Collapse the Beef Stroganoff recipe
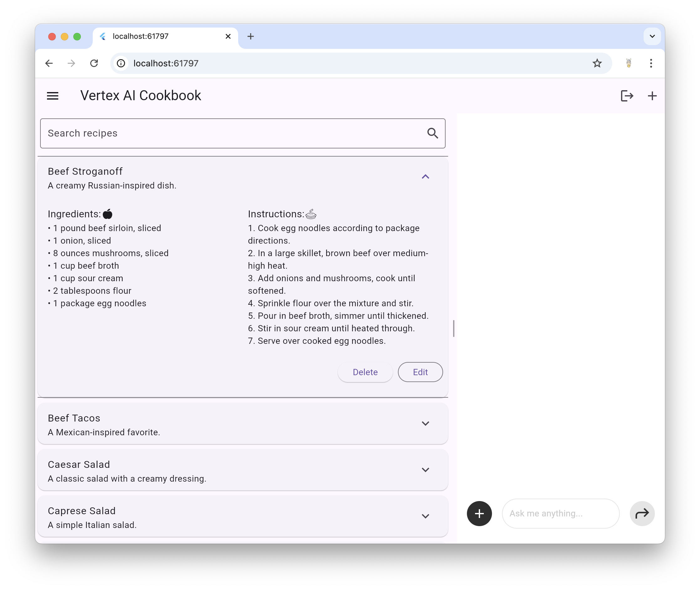 [425, 177]
